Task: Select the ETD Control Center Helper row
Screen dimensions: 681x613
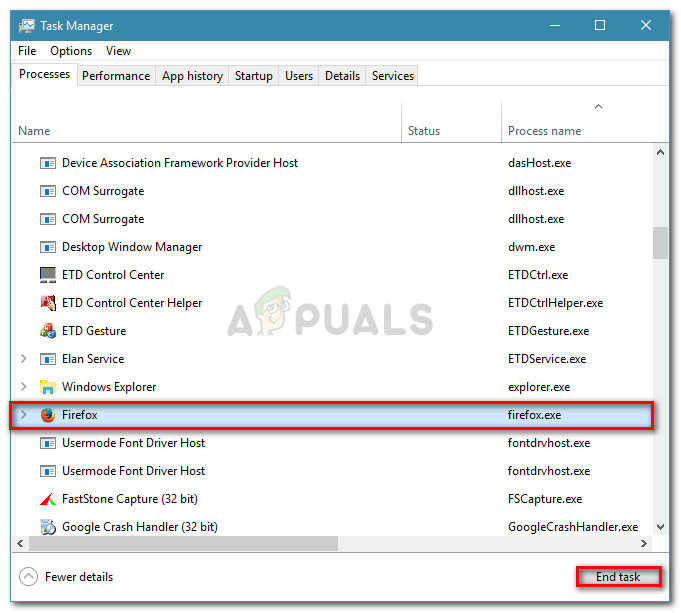Action: 332,303
